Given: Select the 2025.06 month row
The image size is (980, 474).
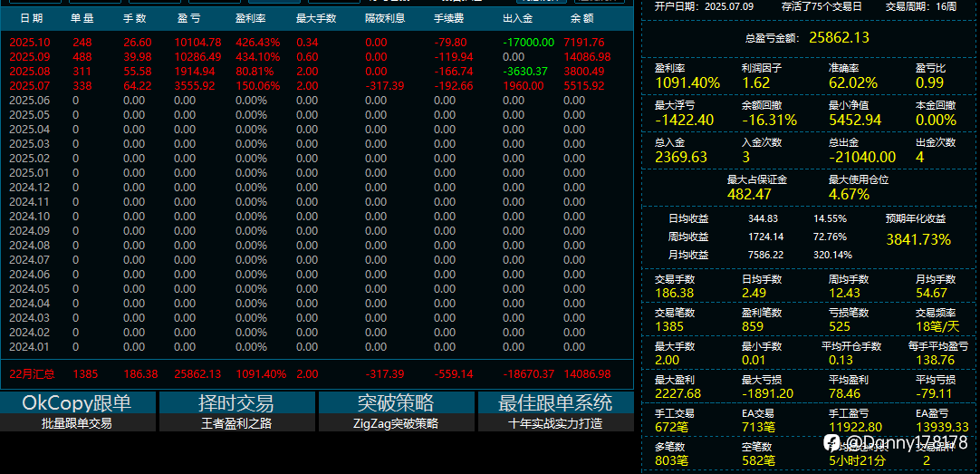Looking at the screenshot, I should tap(317, 100).
